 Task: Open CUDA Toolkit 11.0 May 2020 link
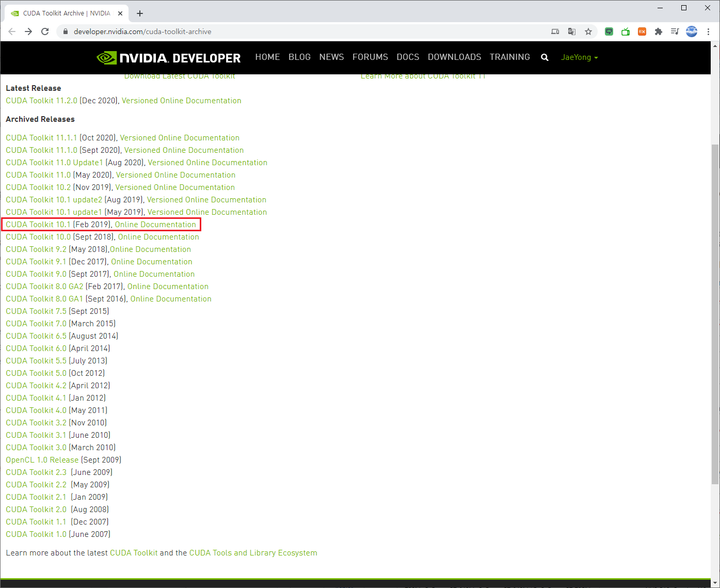38,175
